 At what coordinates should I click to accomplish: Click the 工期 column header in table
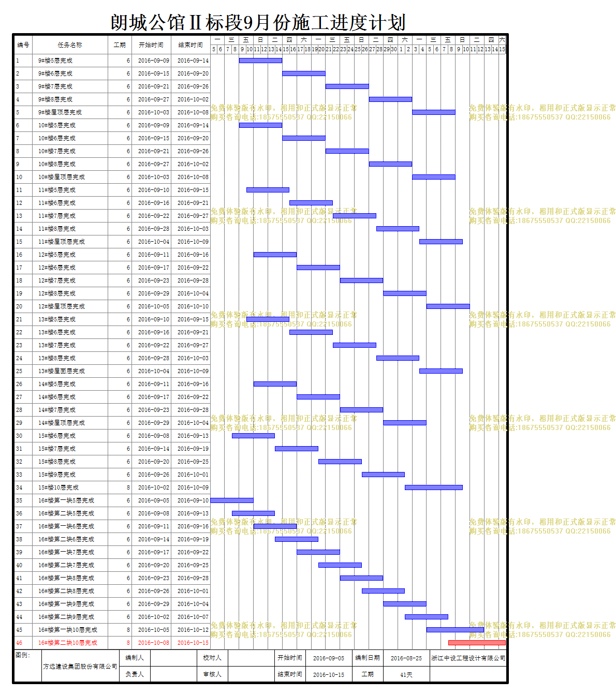[x=120, y=45]
